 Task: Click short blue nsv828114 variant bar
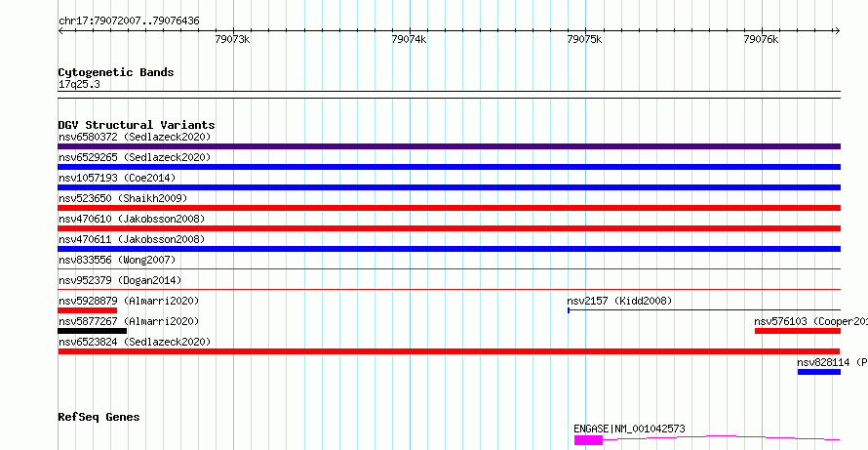(818, 372)
